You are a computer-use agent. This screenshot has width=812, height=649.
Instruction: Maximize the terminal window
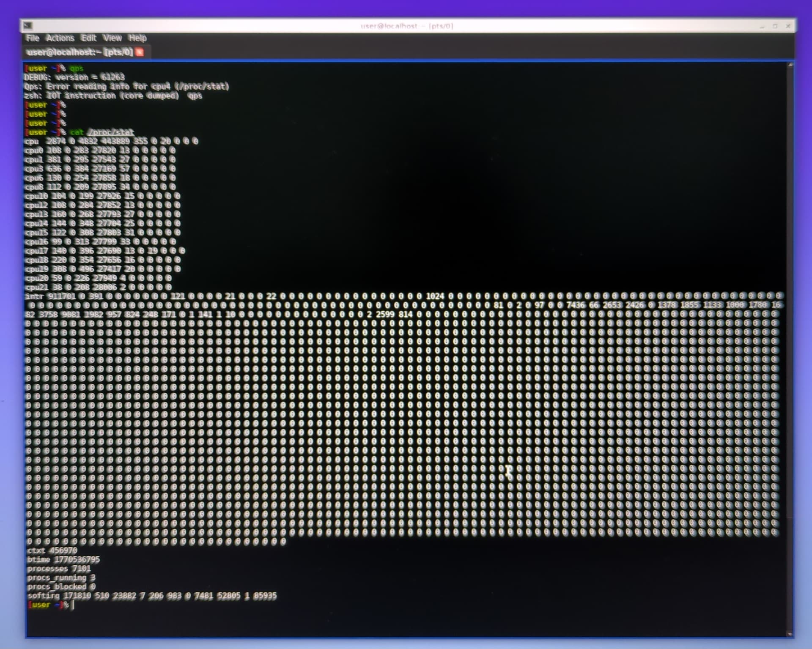tap(775, 26)
